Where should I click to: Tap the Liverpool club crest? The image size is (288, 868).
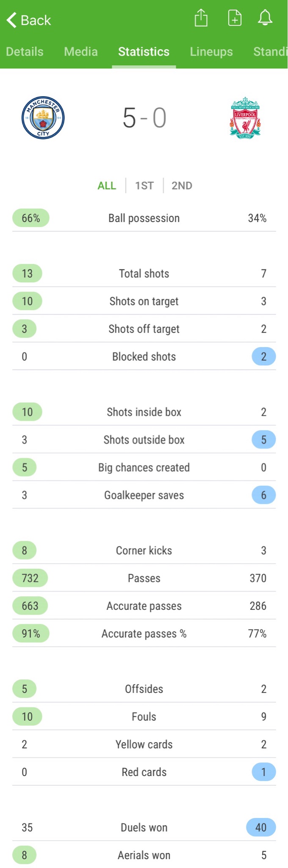point(245,118)
